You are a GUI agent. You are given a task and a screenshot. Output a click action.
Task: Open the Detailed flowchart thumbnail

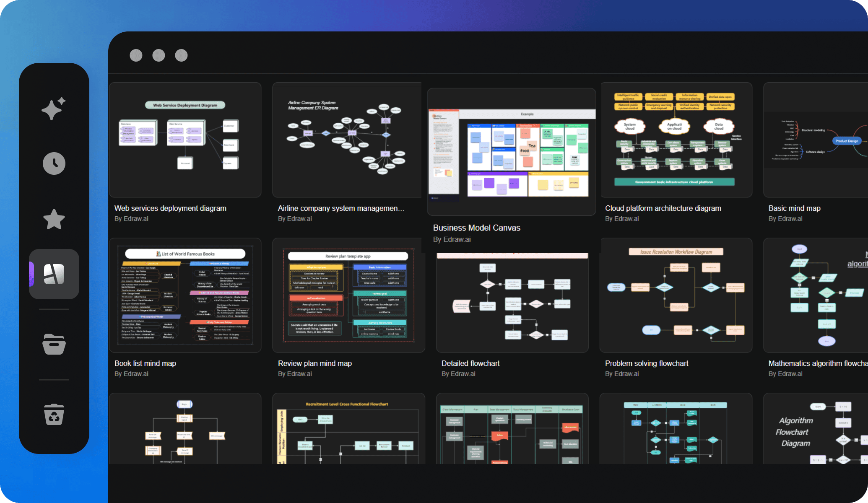tap(512, 302)
